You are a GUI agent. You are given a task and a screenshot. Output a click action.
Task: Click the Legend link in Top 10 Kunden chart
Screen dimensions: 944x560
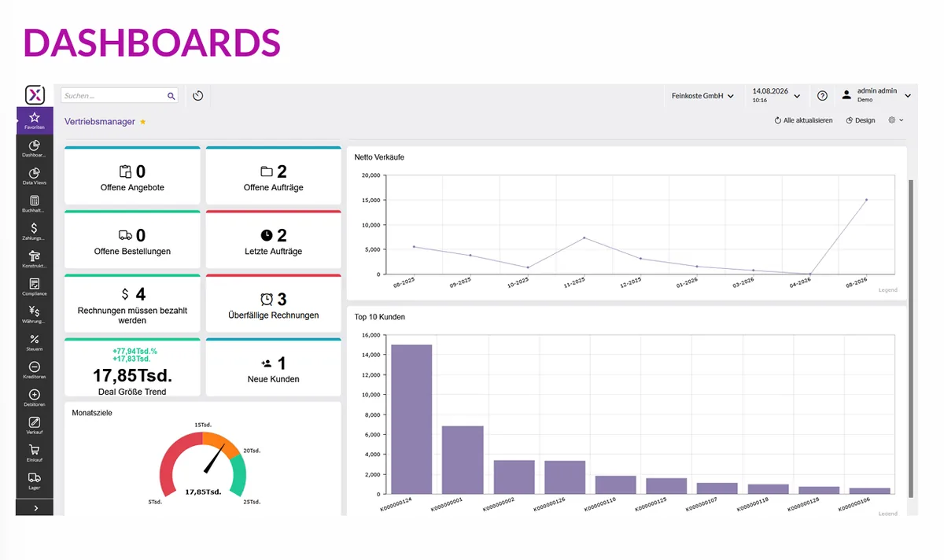click(x=887, y=514)
